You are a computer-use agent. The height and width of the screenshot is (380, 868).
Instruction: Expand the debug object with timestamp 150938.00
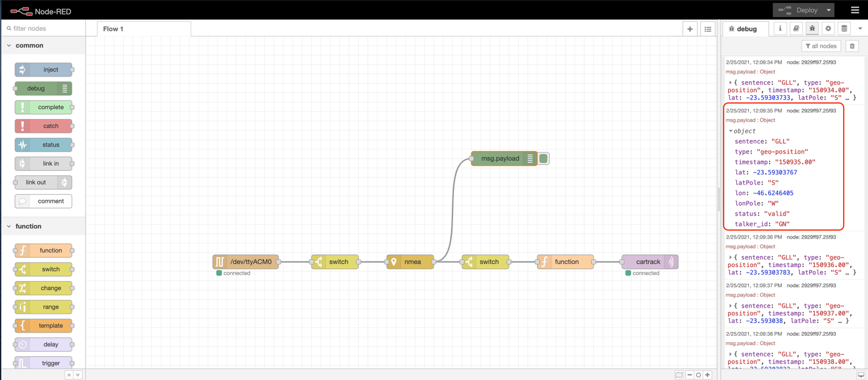click(730, 354)
